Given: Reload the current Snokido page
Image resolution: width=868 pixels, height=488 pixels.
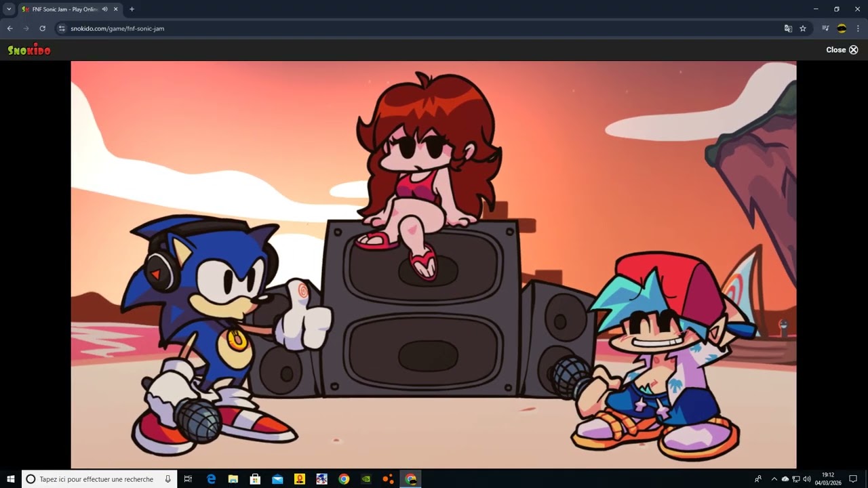Looking at the screenshot, I should point(42,28).
